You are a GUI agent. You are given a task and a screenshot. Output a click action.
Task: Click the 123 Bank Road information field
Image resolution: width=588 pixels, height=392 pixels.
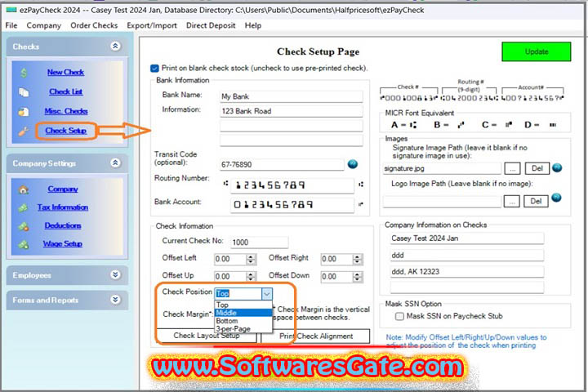click(x=291, y=111)
